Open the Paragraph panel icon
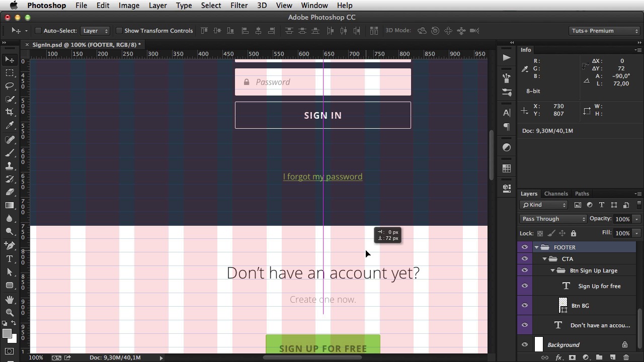644x362 pixels. pyautogui.click(x=507, y=127)
